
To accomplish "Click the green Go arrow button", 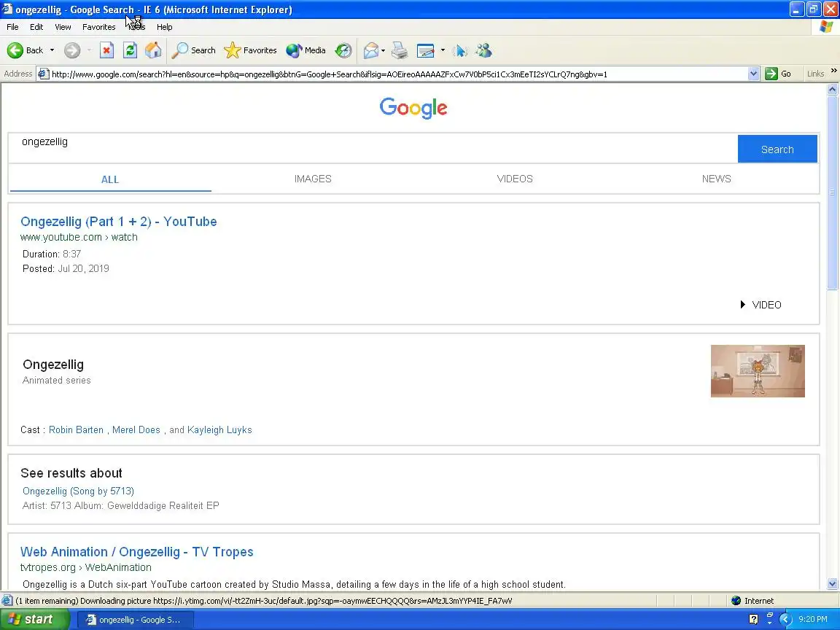I will [771, 74].
